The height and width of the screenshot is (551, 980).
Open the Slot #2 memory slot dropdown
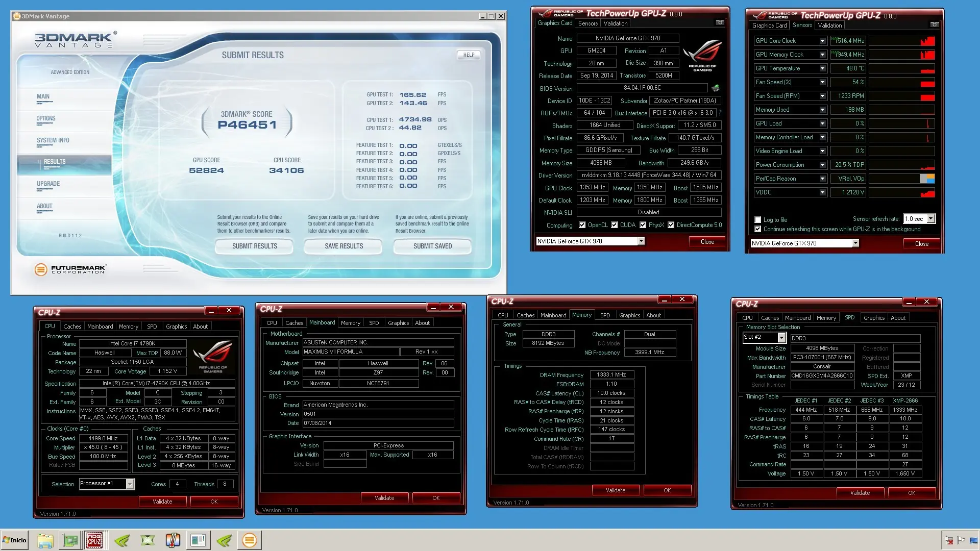[x=781, y=337]
